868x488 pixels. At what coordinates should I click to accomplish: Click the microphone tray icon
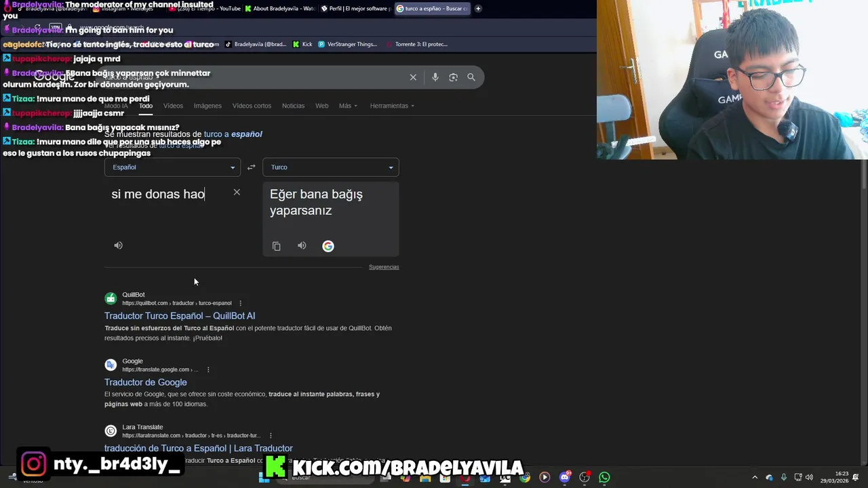pos(784,478)
